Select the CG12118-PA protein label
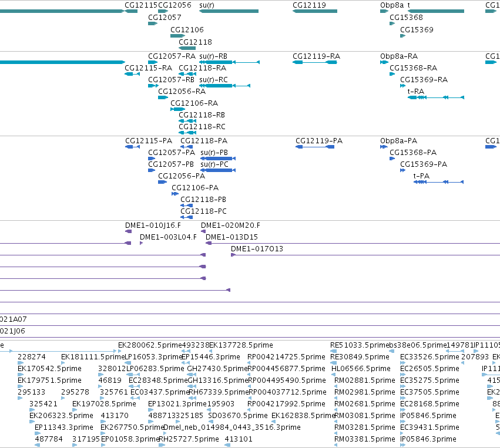The width and height of the screenshot is (500, 448). pos(204,141)
